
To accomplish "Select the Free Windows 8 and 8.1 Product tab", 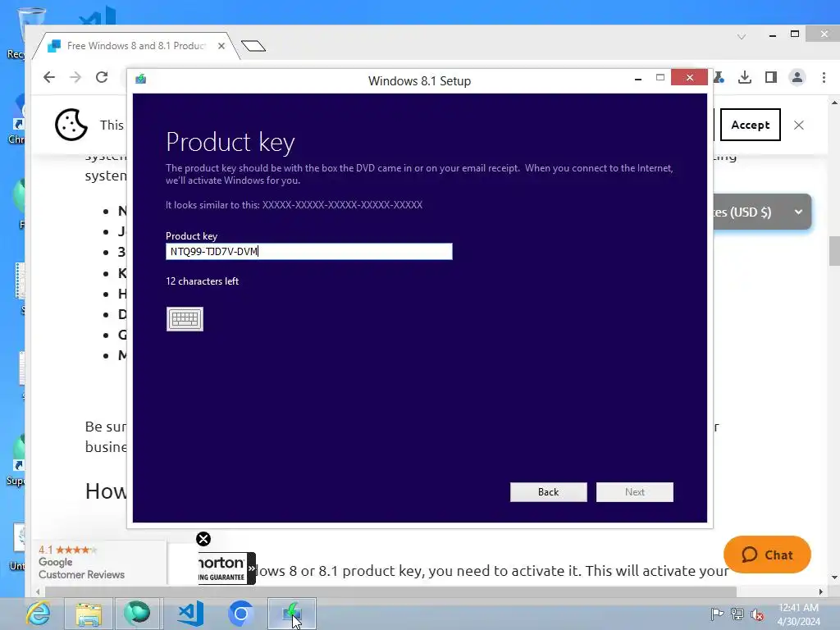I will click(x=135, y=46).
